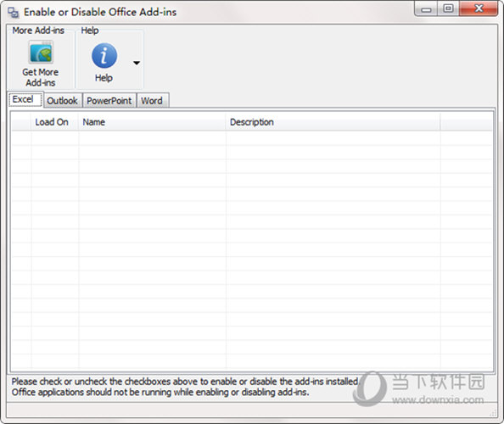Select the Excel tab
The height and width of the screenshot is (424, 504).
point(25,99)
